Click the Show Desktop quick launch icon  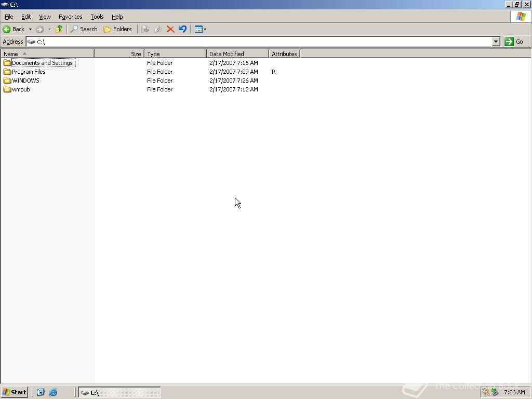[x=41, y=392]
